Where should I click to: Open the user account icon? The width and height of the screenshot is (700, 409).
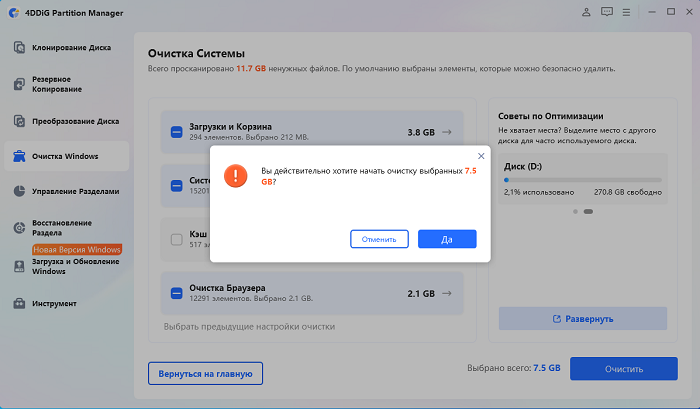(x=586, y=13)
